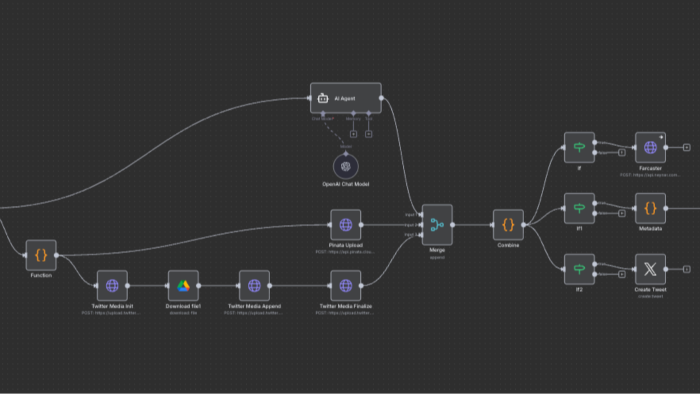The image size is (700, 394).
Task: Select the If node before Farcaster
Action: pyautogui.click(x=579, y=147)
